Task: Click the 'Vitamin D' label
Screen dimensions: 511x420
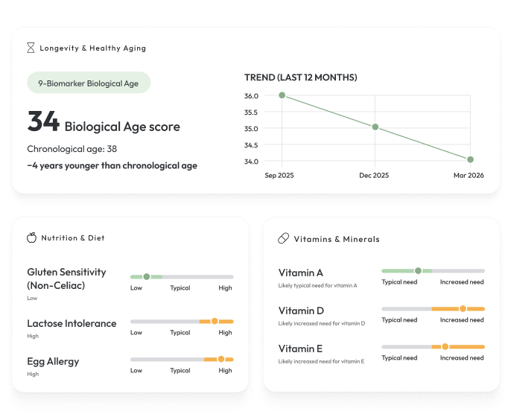Action: coord(301,311)
